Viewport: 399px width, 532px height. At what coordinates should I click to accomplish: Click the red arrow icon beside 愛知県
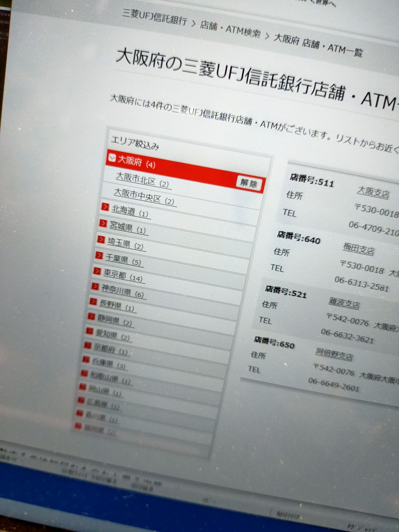89,331
